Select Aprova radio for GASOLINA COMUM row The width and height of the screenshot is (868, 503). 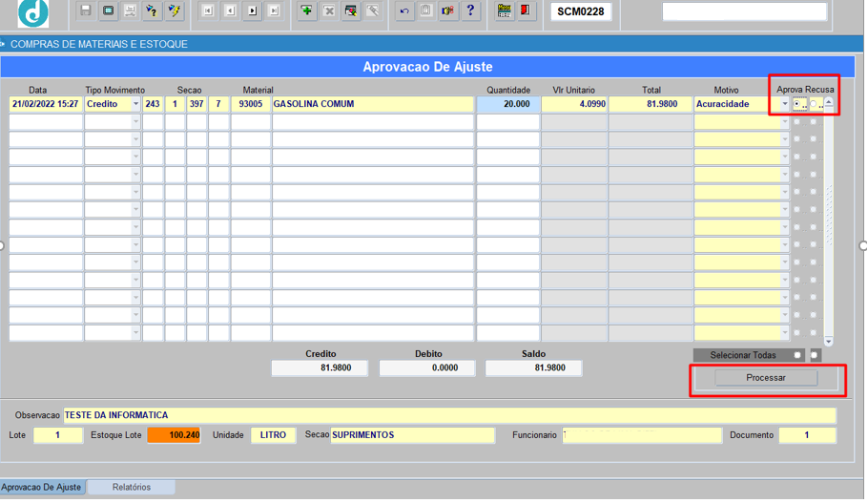pyautogui.click(x=797, y=104)
